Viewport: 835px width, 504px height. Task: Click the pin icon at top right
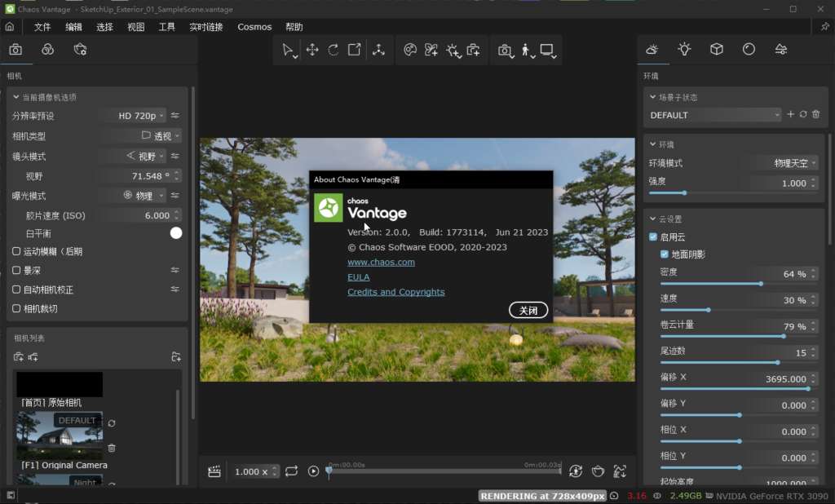[825, 26]
